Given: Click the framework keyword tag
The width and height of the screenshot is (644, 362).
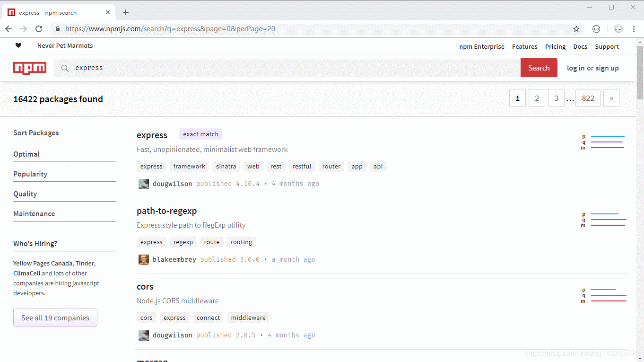Looking at the screenshot, I should tap(189, 166).
